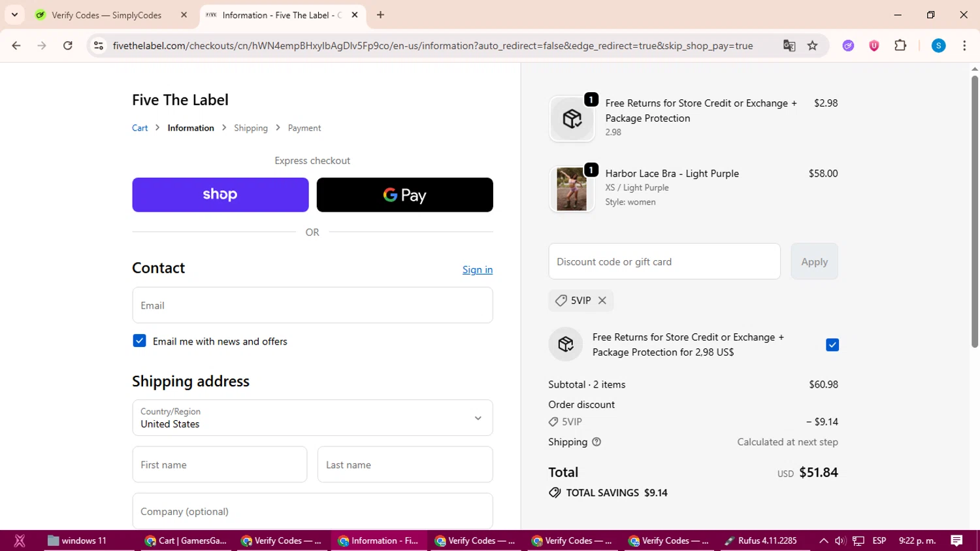This screenshot has width=980, height=551.
Task: Click the address bar URL
Action: 433,46
